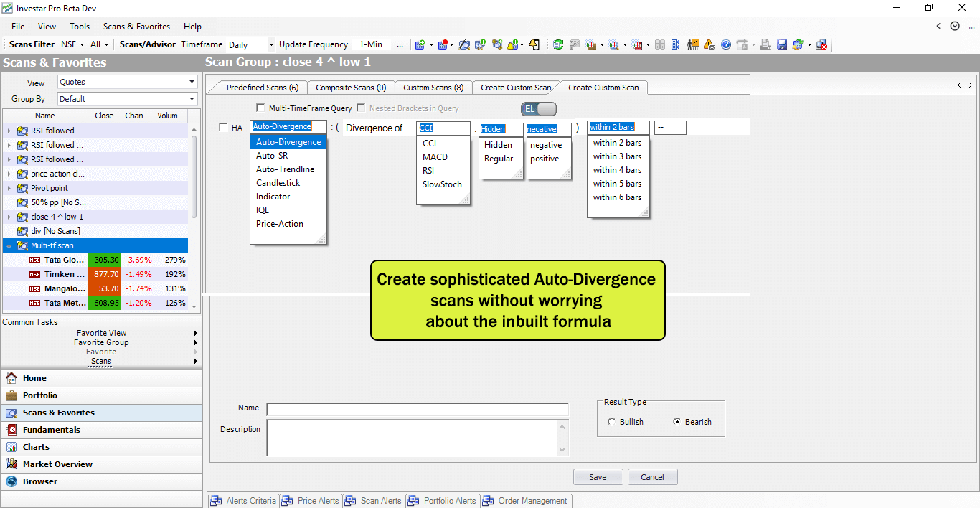Click the Cancel button
This screenshot has height=508, width=980.
tap(652, 477)
